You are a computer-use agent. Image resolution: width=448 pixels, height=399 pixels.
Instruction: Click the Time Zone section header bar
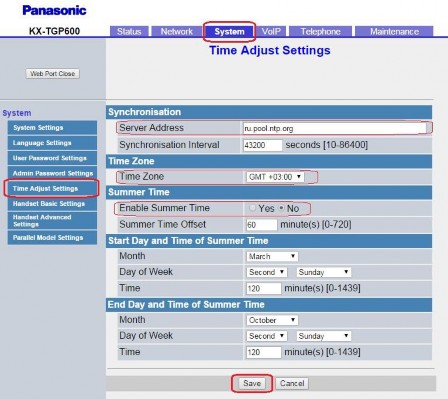pos(269,161)
